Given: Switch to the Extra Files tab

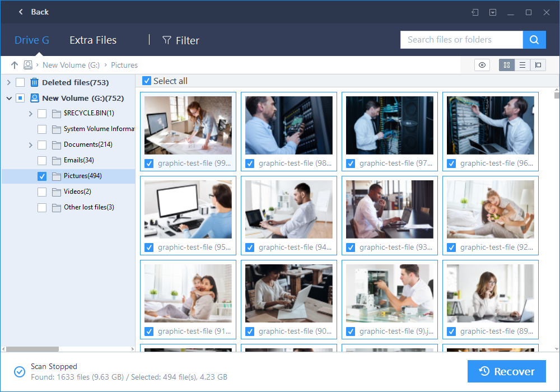Looking at the screenshot, I should click(92, 40).
